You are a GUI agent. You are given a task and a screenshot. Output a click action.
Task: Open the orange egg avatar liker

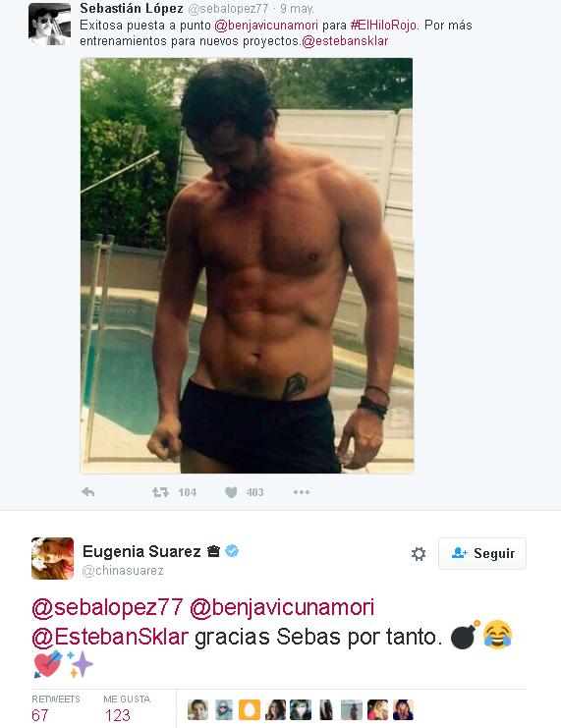(249, 710)
